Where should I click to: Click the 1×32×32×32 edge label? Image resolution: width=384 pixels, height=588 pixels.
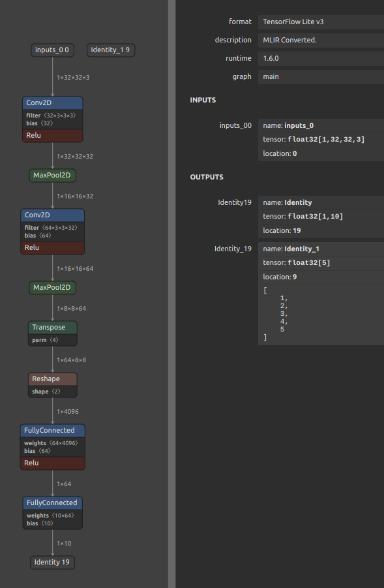pyautogui.click(x=75, y=157)
